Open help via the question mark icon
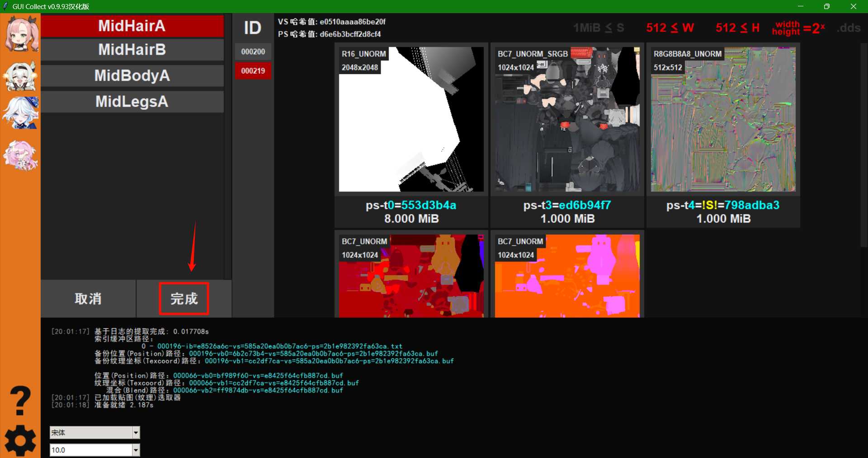 point(20,401)
